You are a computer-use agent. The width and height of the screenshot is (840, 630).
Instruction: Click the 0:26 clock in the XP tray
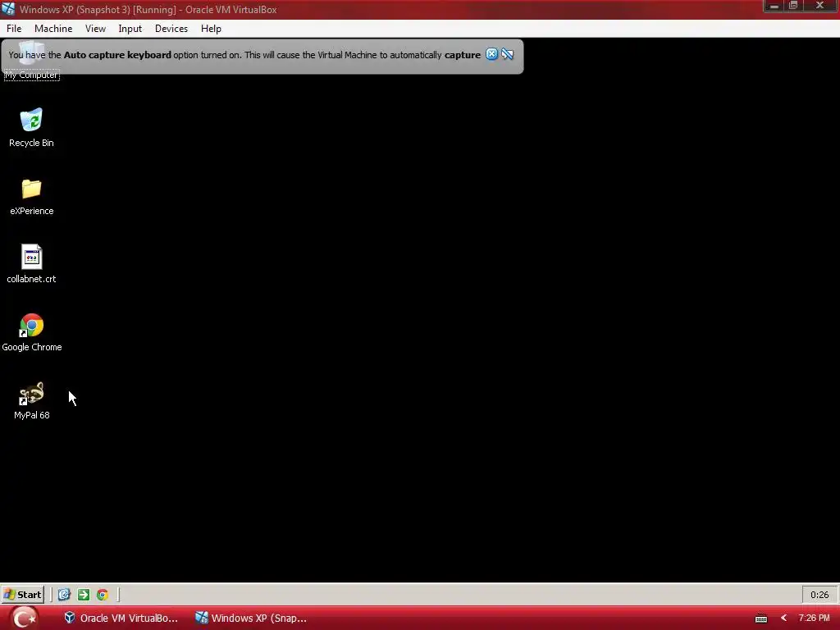[819, 595]
